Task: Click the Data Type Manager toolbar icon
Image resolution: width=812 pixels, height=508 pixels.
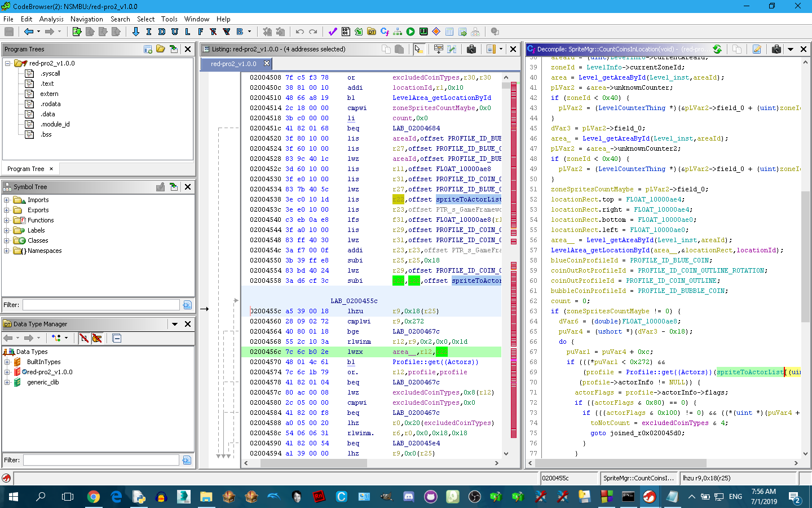Action: pyautogui.click(x=372, y=32)
